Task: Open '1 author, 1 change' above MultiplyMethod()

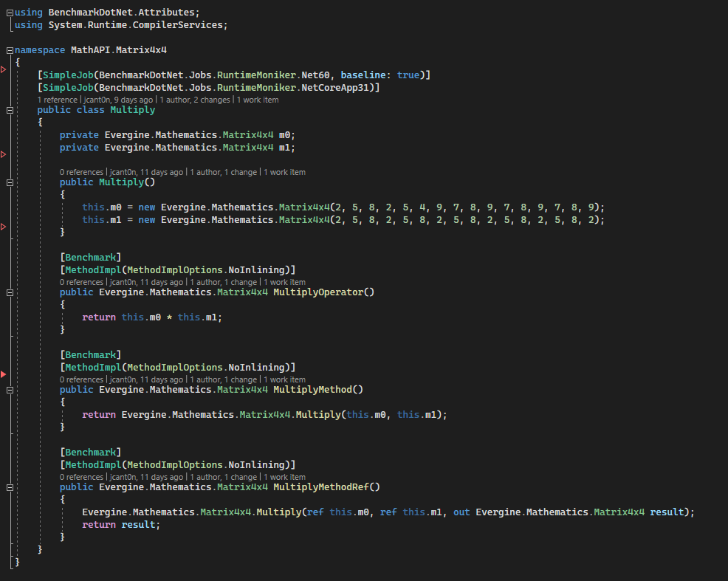Action: coord(223,379)
